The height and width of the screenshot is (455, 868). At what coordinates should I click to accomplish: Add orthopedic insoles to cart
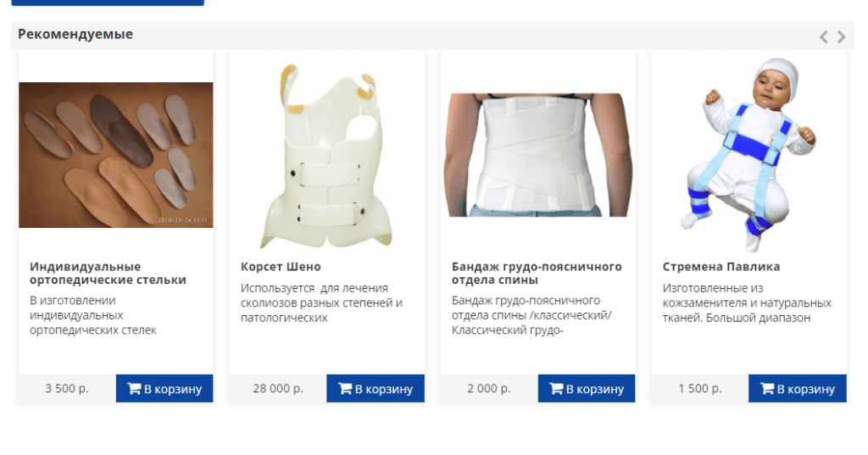tap(164, 389)
